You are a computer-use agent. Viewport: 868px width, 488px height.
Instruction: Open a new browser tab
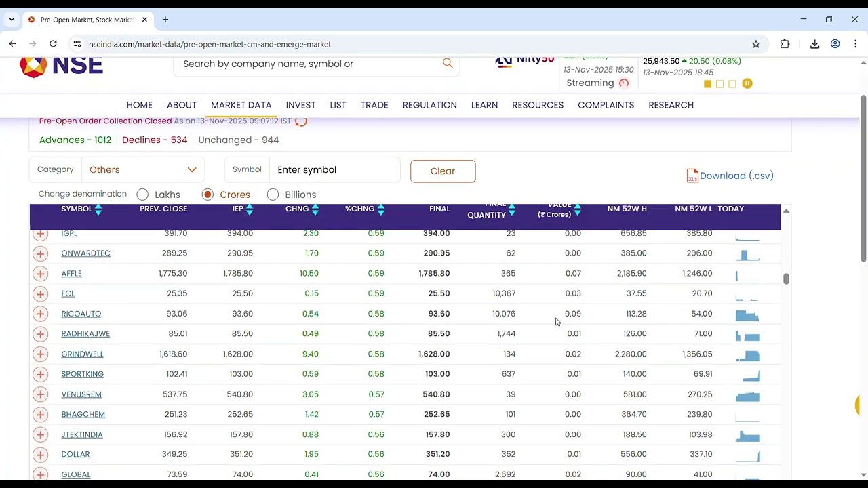point(165,20)
